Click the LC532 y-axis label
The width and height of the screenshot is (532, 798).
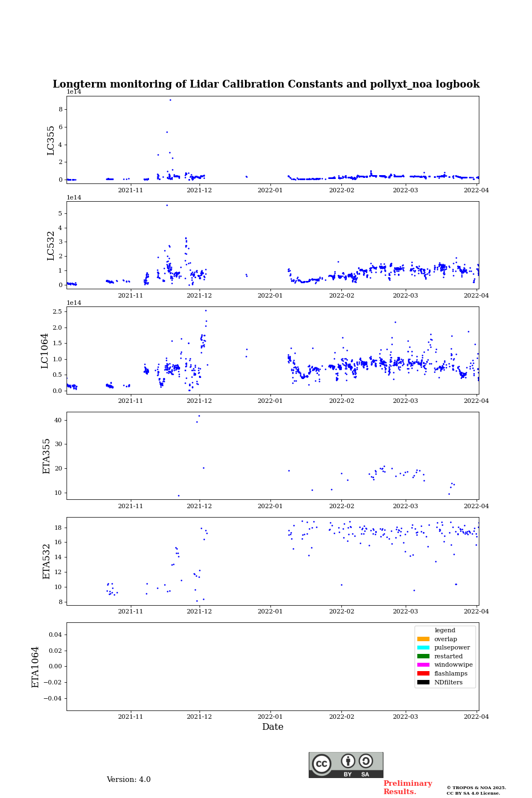[51, 245]
